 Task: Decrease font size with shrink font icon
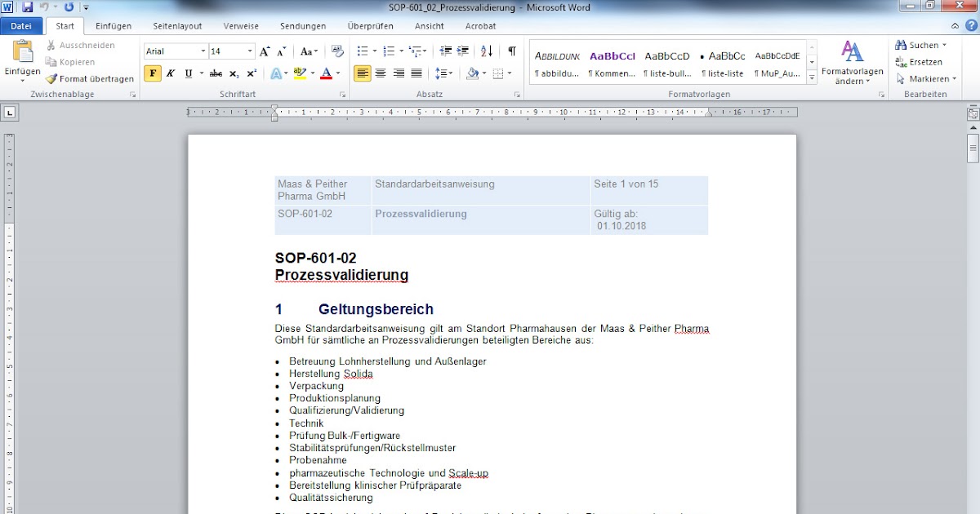click(x=282, y=51)
